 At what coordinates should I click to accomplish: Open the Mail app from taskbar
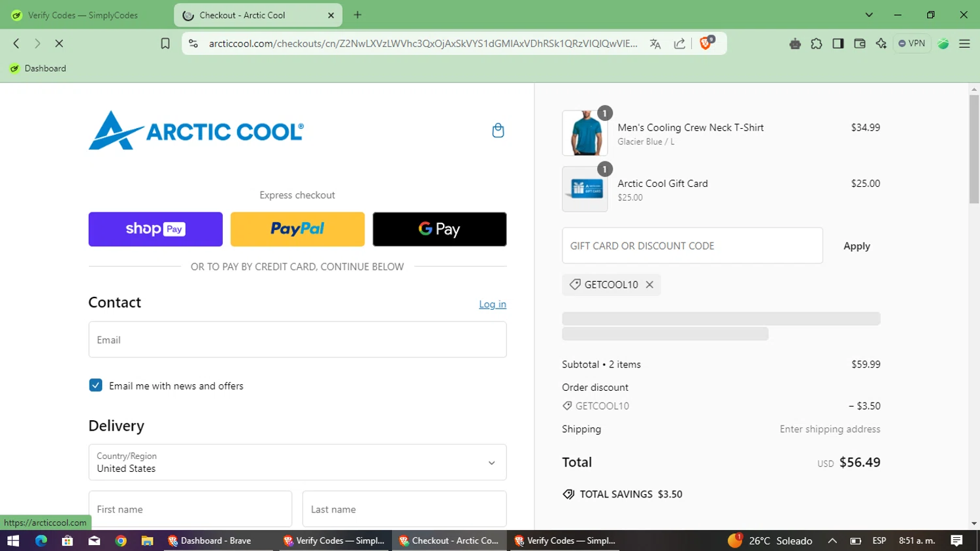[94, 541]
